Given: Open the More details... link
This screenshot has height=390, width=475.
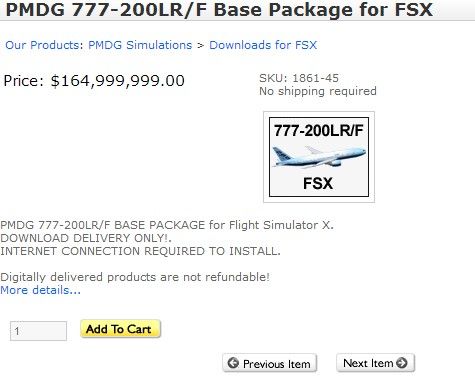Looking at the screenshot, I should coord(40,290).
